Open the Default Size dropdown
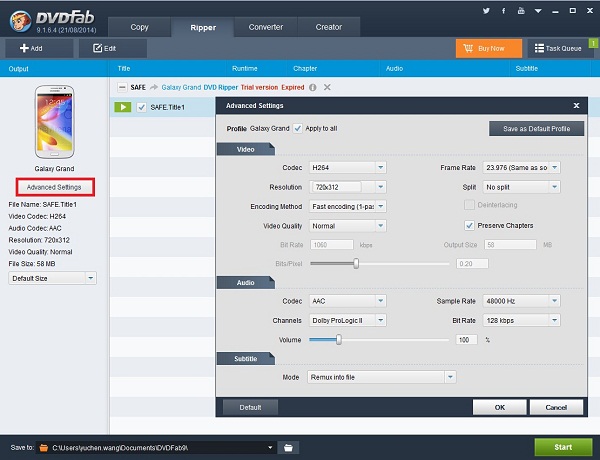Viewport: 600px width, 460px height. click(52, 278)
